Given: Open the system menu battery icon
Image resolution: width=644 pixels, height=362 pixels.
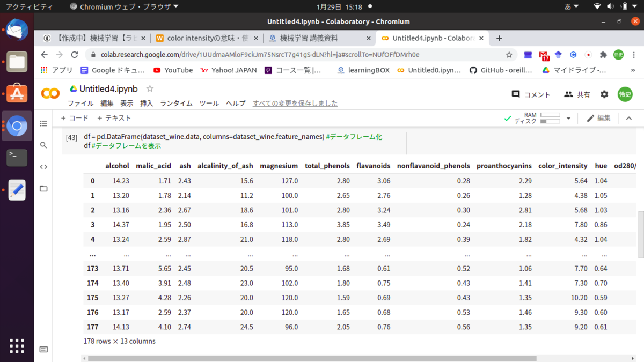Looking at the screenshot, I should [625, 7].
